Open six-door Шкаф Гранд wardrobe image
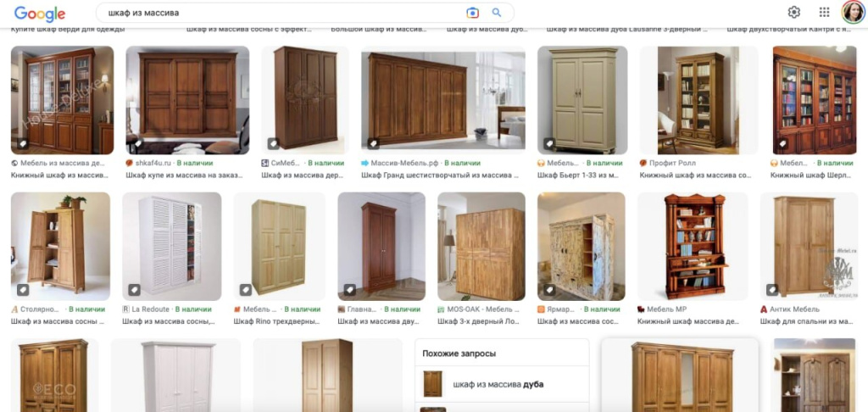Viewport: 868px width, 412px height. click(x=442, y=100)
